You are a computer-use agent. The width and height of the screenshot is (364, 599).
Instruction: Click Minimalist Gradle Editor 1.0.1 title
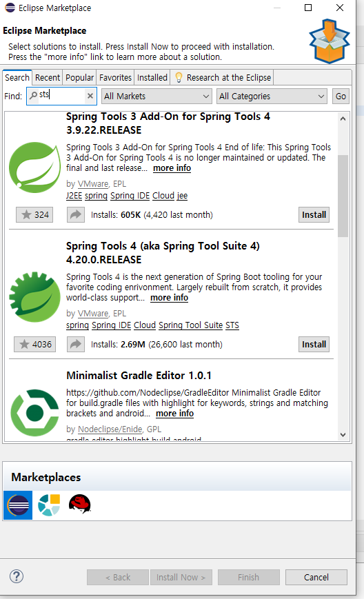pos(139,376)
